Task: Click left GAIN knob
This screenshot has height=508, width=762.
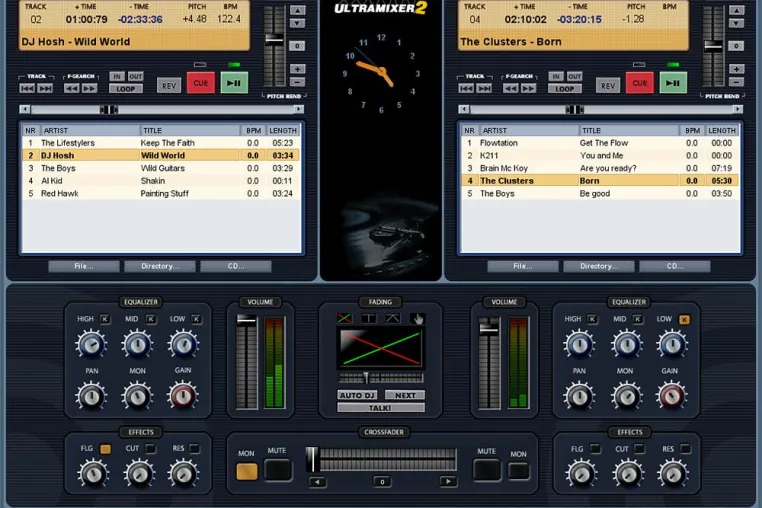Action: [x=183, y=396]
